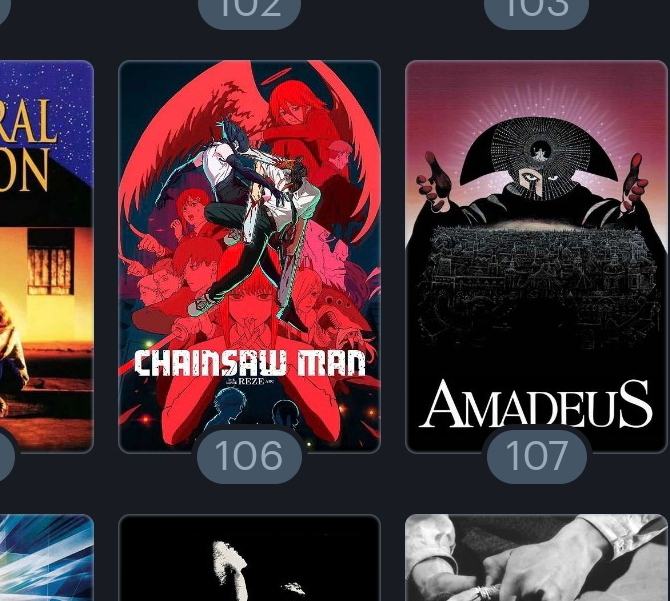The image size is (670, 601).
Task: Open the cut-off poster with golden letters
Action: click(x=46, y=256)
